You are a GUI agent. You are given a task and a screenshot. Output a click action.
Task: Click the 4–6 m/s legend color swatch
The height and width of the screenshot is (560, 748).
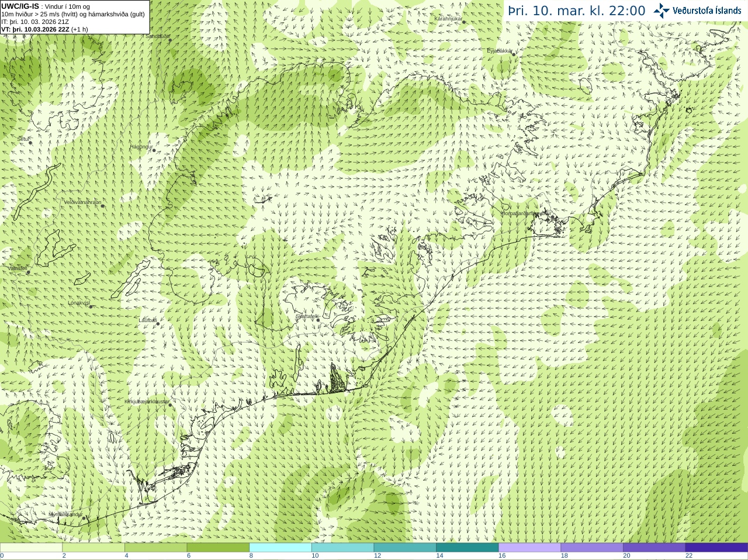tap(155, 548)
